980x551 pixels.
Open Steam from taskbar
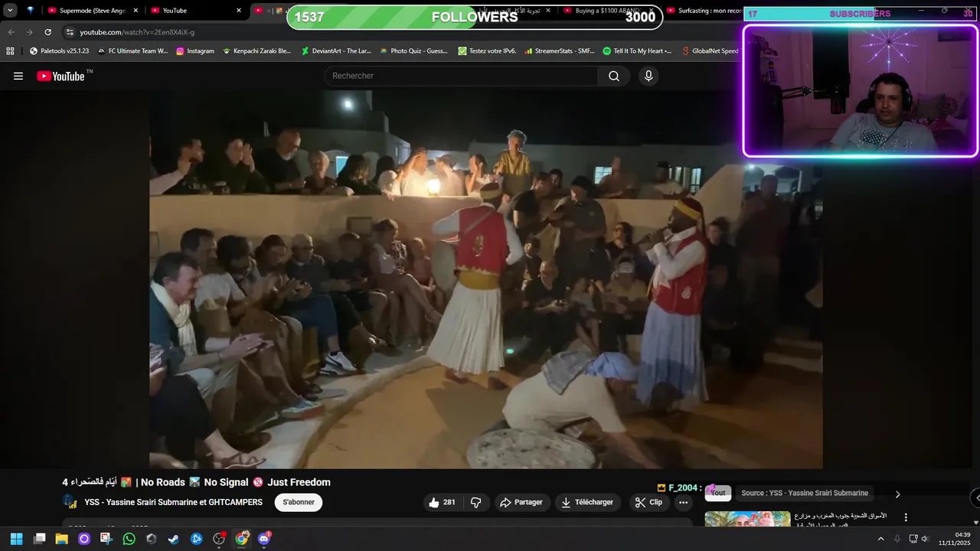[x=174, y=539]
